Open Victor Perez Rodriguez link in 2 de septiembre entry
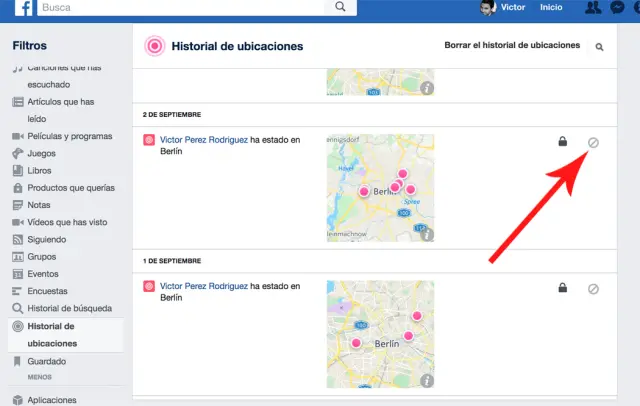The height and width of the screenshot is (406, 640). tap(204, 141)
